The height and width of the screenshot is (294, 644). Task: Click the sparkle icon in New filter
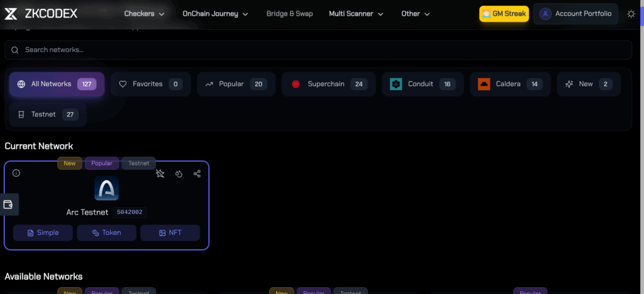click(x=569, y=84)
